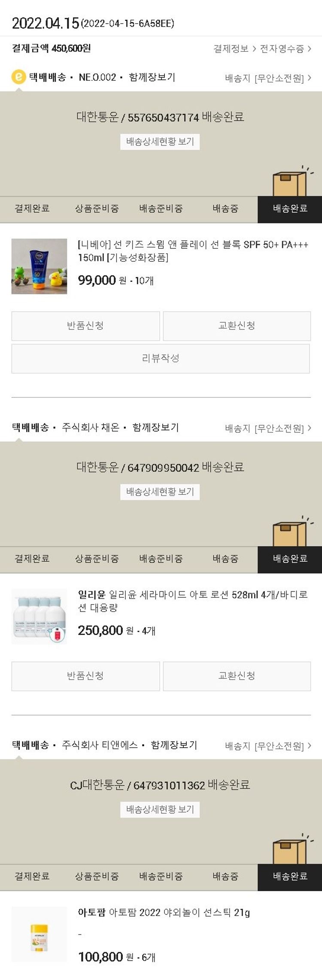Click the third delivery box icon
Viewport: 322px width, 980px height.
289,850
